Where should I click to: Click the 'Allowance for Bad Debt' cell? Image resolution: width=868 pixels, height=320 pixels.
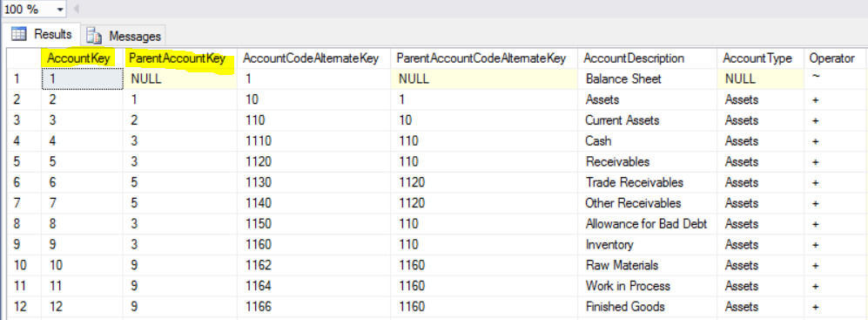(x=648, y=224)
